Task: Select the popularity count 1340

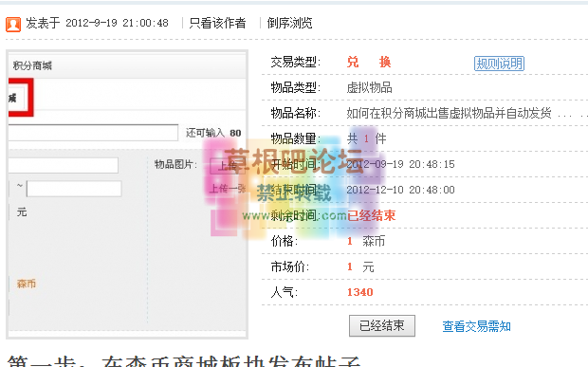Action: (x=360, y=292)
